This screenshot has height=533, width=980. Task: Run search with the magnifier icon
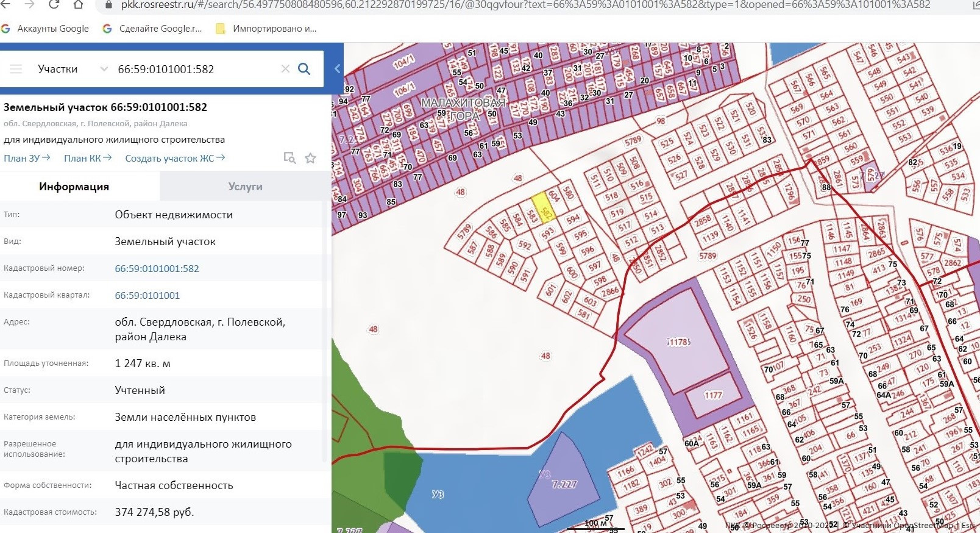(x=304, y=69)
